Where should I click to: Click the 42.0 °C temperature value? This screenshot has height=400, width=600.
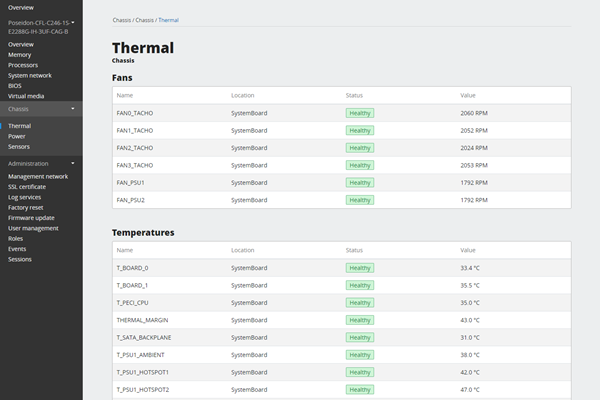pyautogui.click(x=470, y=372)
